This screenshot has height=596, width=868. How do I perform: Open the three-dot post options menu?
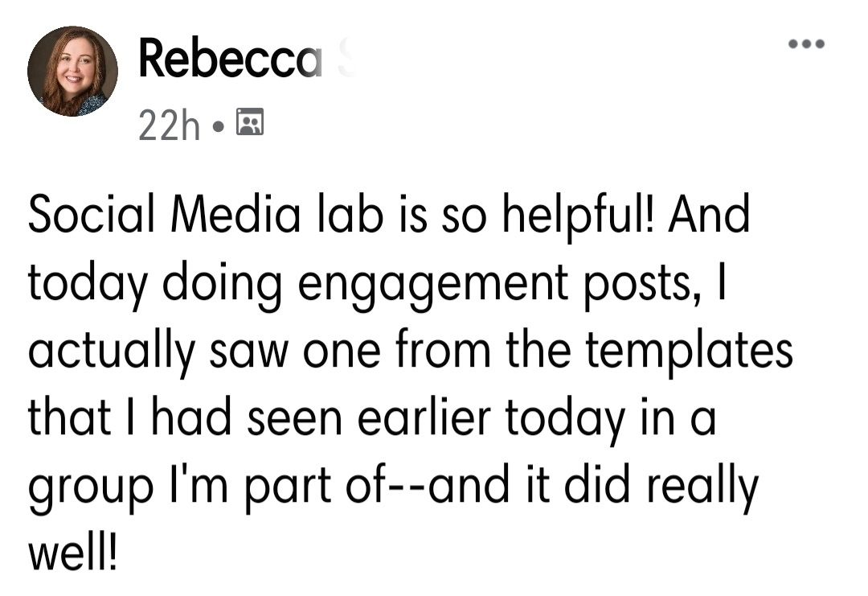click(x=805, y=44)
